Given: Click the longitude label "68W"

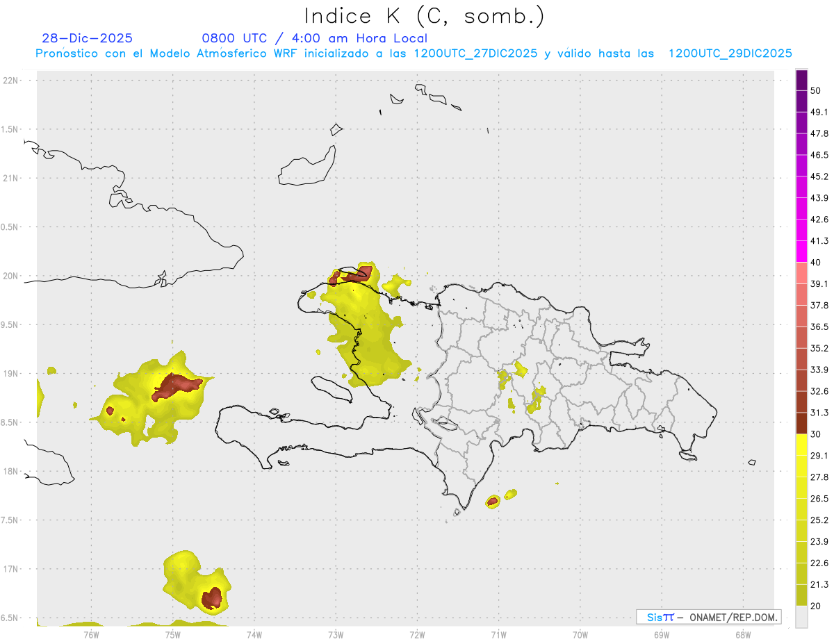Looking at the screenshot, I should [x=743, y=634].
